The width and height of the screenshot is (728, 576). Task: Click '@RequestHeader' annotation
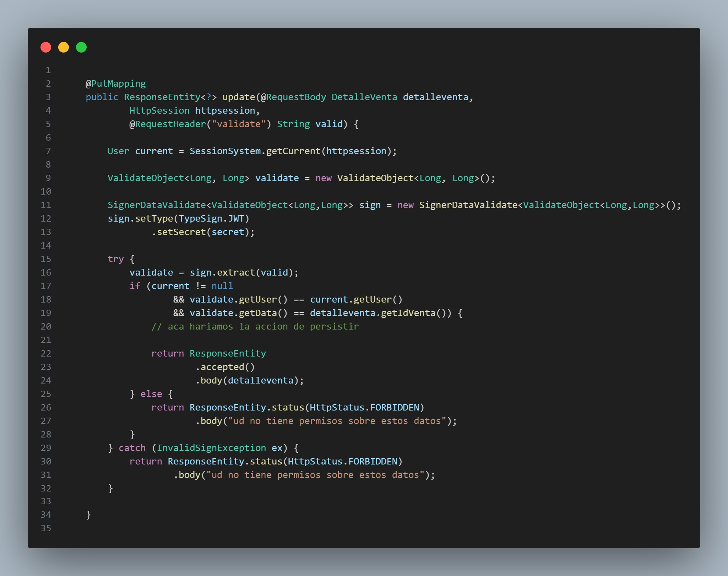[168, 124]
